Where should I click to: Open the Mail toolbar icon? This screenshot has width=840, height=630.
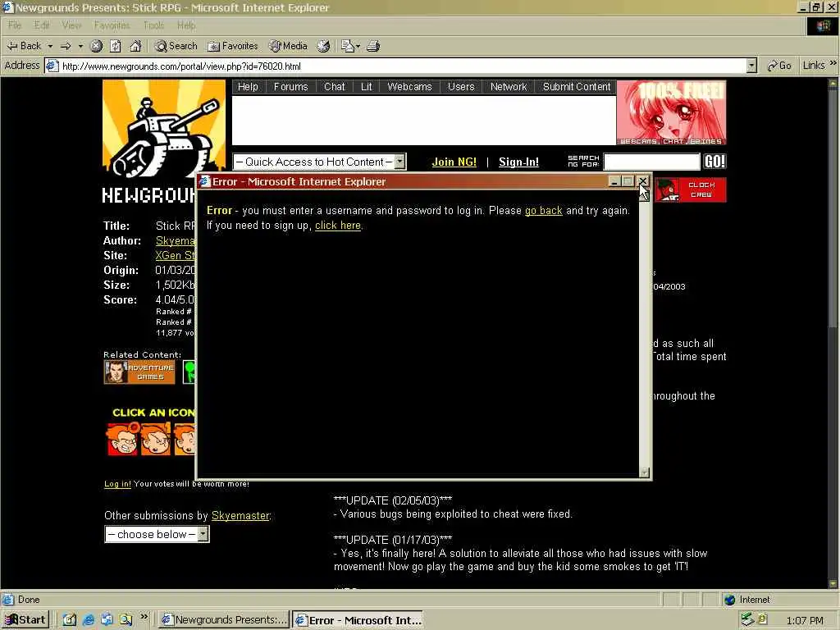[348, 46]
